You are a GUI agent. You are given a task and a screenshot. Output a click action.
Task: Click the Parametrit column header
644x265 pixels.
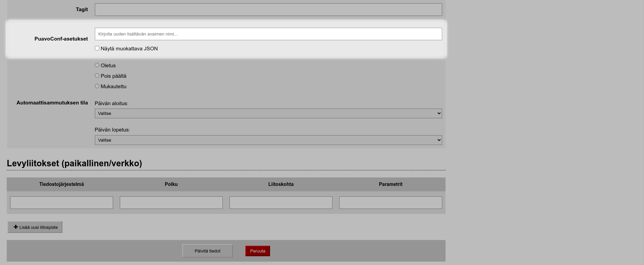point(391,184)
